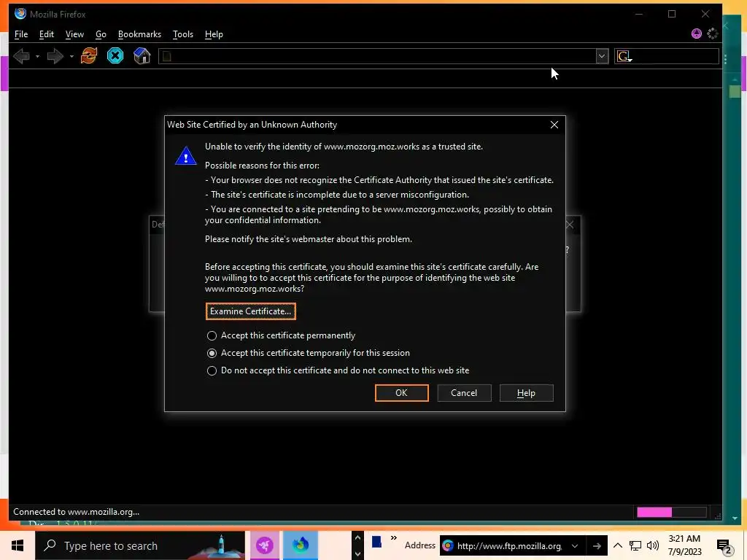747x560 pixels.
Task: Open the Go menu
Action: (x=101, y=34)
